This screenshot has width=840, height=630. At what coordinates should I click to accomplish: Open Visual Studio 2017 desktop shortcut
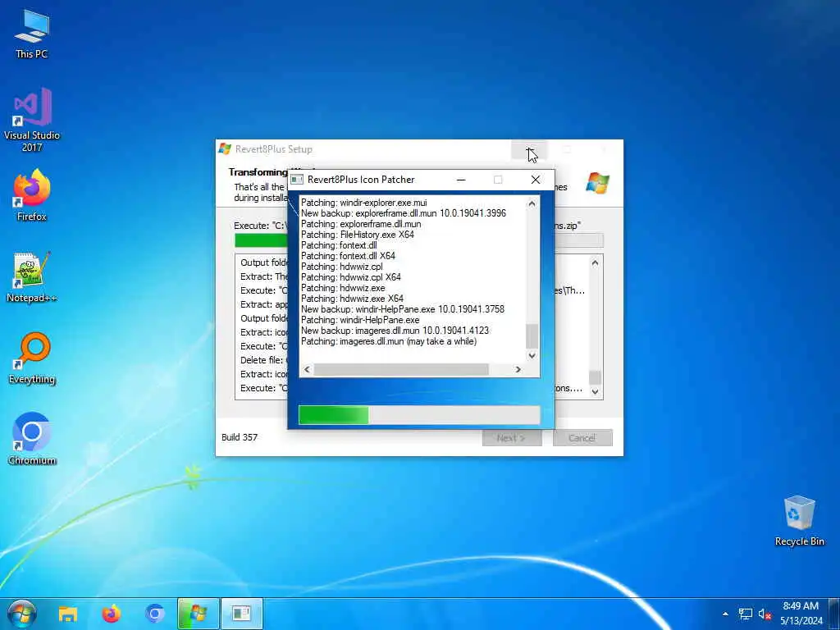click(x=32, y=120)
